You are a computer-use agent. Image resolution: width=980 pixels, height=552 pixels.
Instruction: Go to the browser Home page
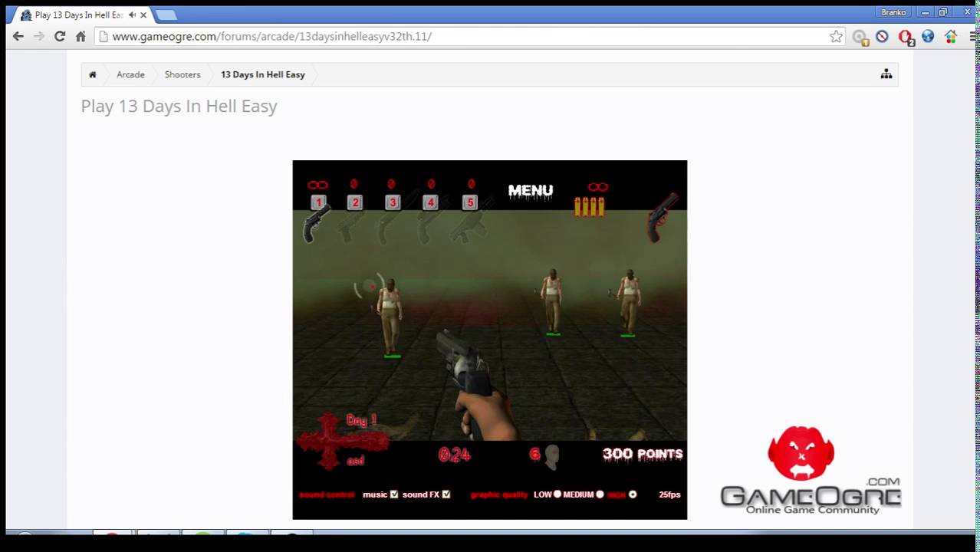[x=81, y=36]
